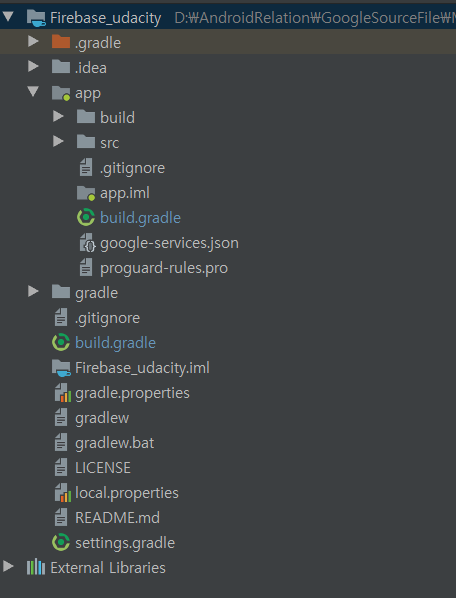Select the External Libraries label
The width and height of the screenshot is (456, 598).
pyautogui.click(x=108, y=568)
